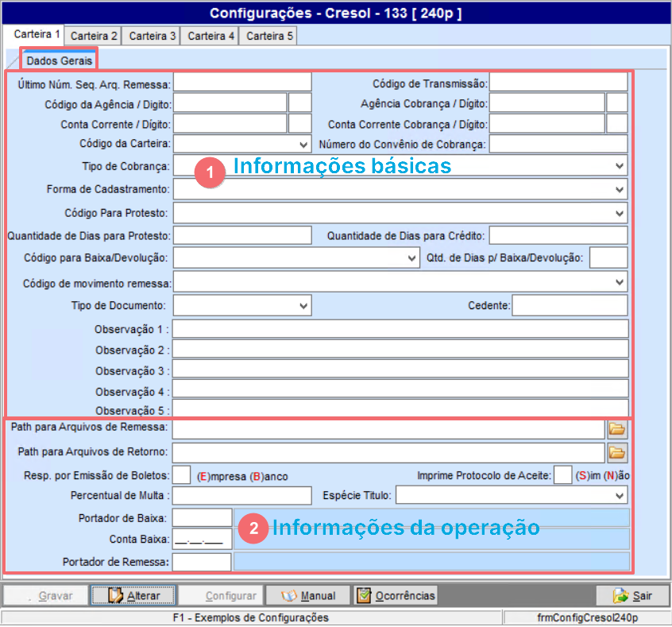Image resolution: width=672 pixels, height=627 pixels.
Task: Open the Manual button
Action: coord(307,595)
